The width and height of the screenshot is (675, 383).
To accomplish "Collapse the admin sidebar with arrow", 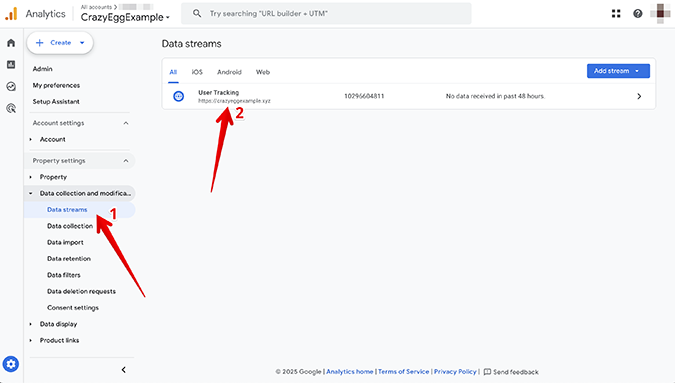I will click(124, 370).
